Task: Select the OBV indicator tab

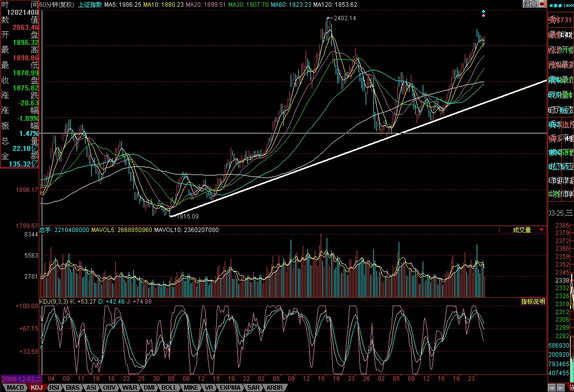Action: coord(109,388)
